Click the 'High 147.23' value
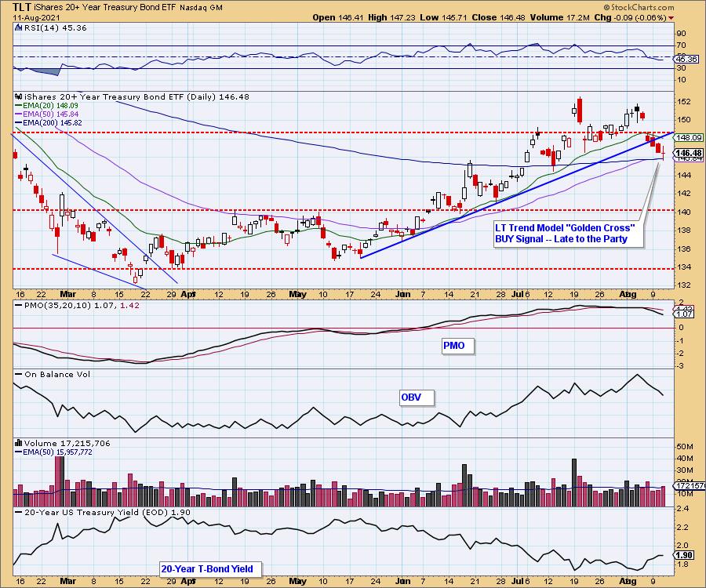The width and height of the screenshot is (706, 588). pos(391,17)
